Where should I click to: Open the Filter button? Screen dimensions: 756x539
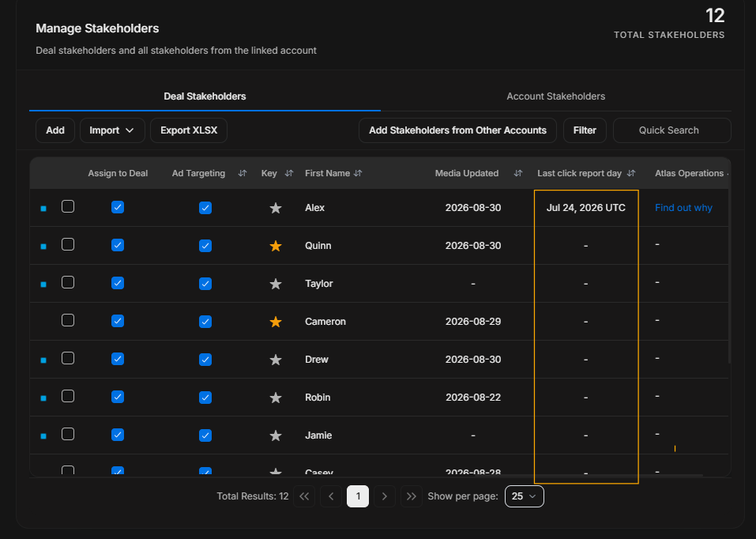[x=585, y=130]
